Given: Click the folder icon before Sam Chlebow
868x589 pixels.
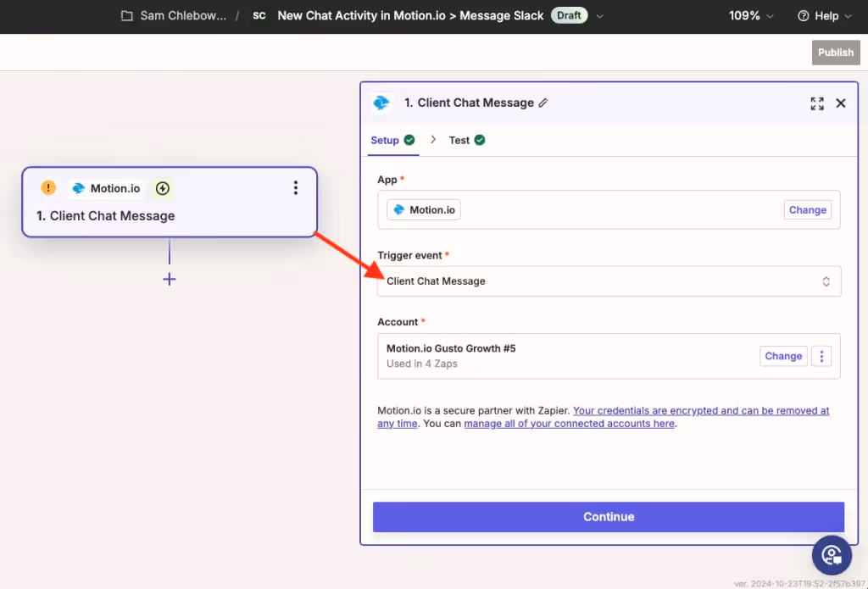Looking at the screenshot, I should coord(127,16).
